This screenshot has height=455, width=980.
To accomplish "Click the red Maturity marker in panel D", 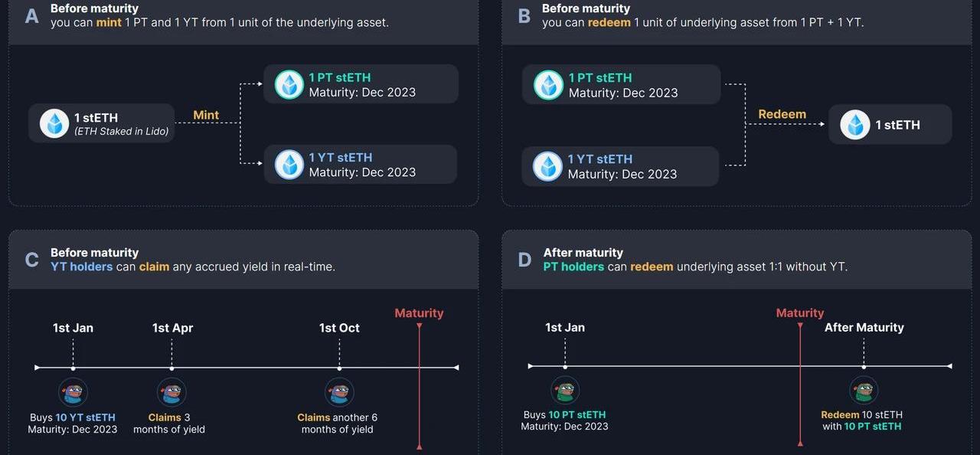I will pyautogui.click(x=800, y=313).
